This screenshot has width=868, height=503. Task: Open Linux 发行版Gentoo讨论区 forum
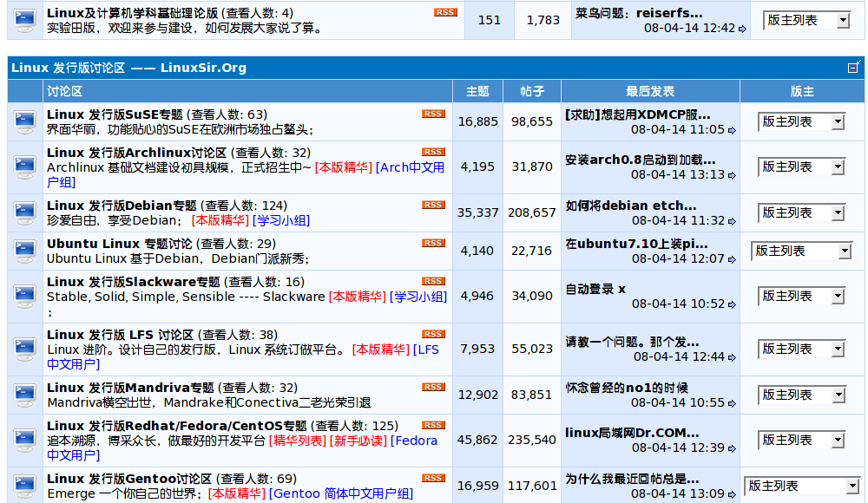pyautogui.click(x=129, y=480)
